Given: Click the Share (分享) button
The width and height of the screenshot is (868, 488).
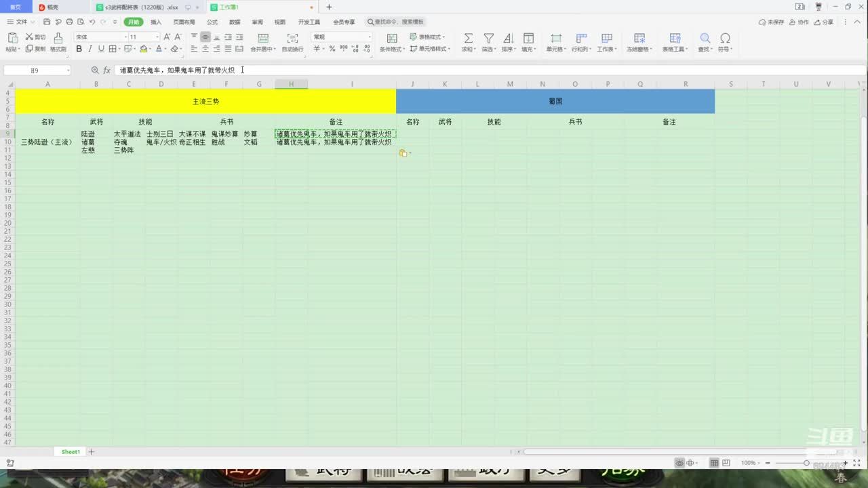Looking at the screenshot, I should [824, 22].
